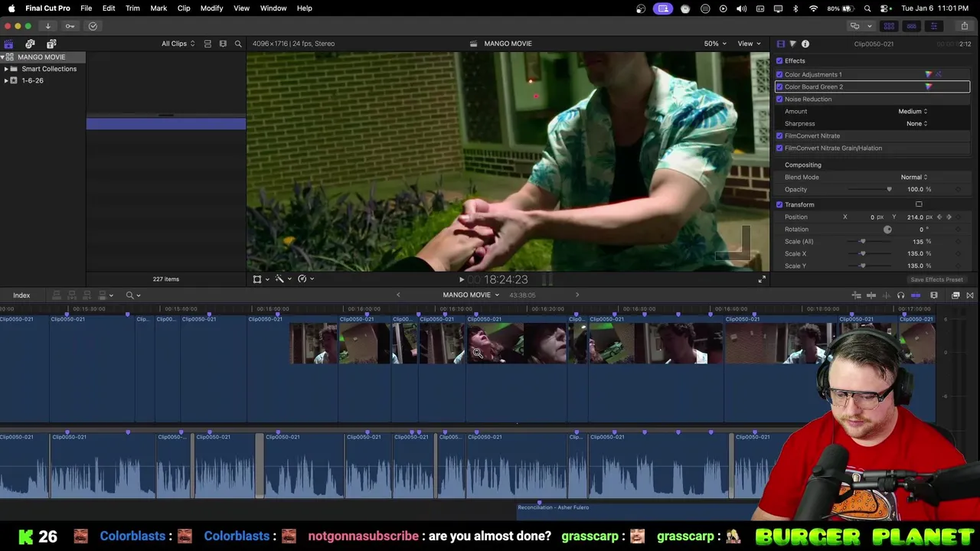This screenshot has width=980, height=551.
Task: Open Color Board Green 2 color controls
Action: 929,86
